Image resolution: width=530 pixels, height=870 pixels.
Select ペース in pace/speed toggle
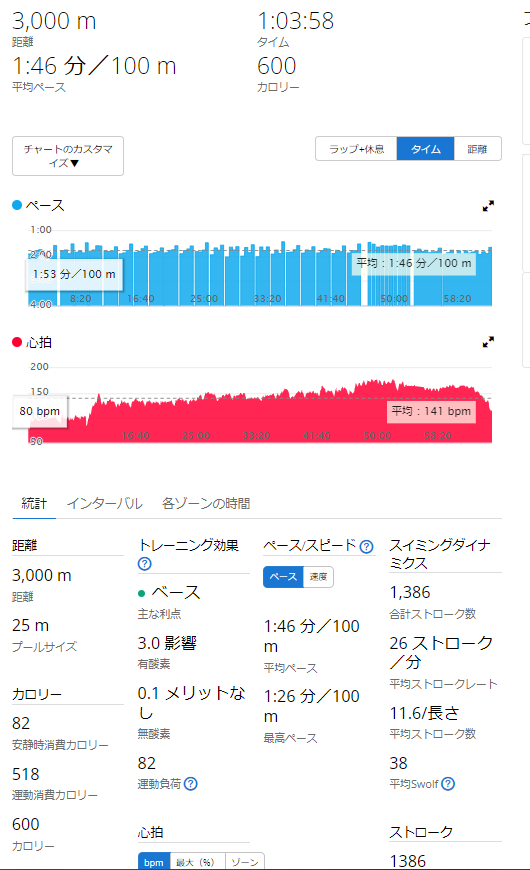point(284,576)
